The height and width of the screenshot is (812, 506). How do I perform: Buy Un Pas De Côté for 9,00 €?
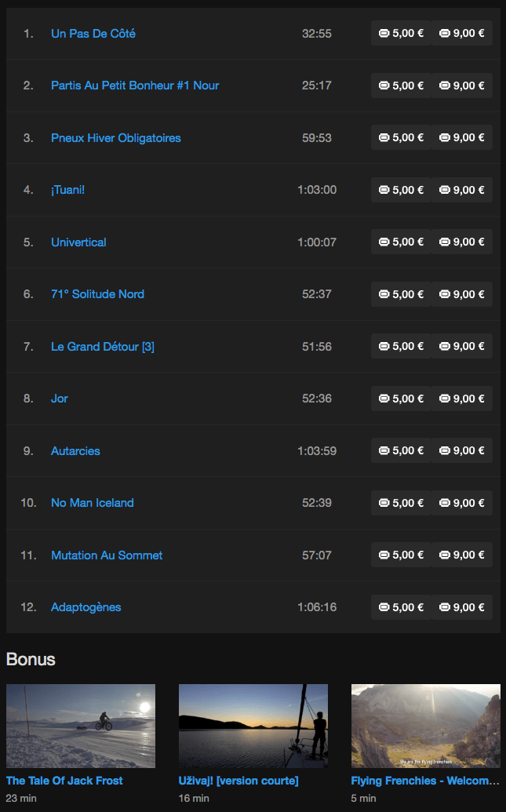462,33
